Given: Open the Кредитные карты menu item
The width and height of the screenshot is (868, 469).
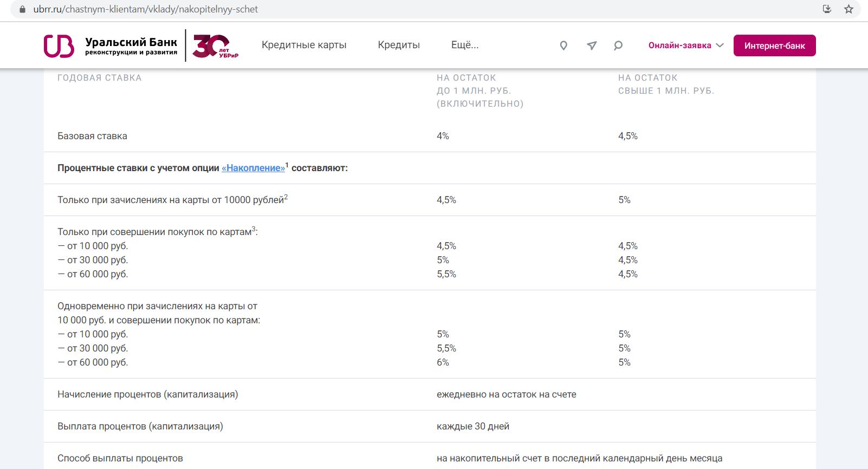Looking at the screenshot, I should 304,45.
